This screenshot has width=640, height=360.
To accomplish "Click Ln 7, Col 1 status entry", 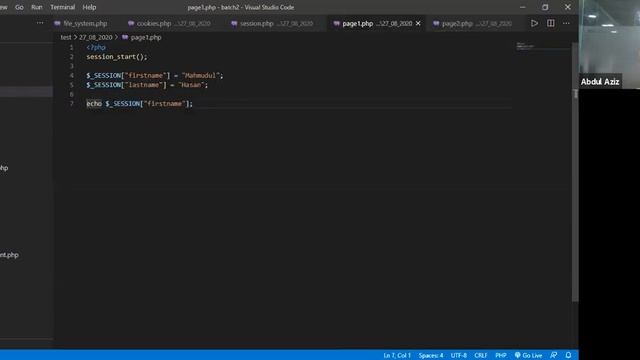I will click(397, 356).
